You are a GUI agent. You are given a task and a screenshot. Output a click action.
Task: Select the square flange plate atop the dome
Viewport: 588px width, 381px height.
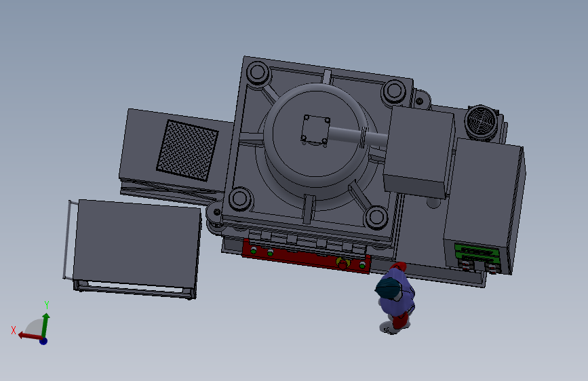pyautogui.click(x=316, y=130)
